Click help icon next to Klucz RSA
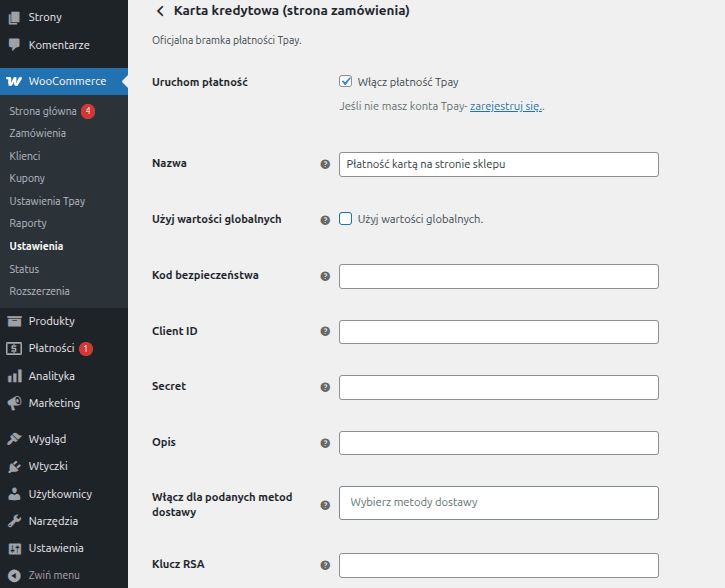 (325, 565)
